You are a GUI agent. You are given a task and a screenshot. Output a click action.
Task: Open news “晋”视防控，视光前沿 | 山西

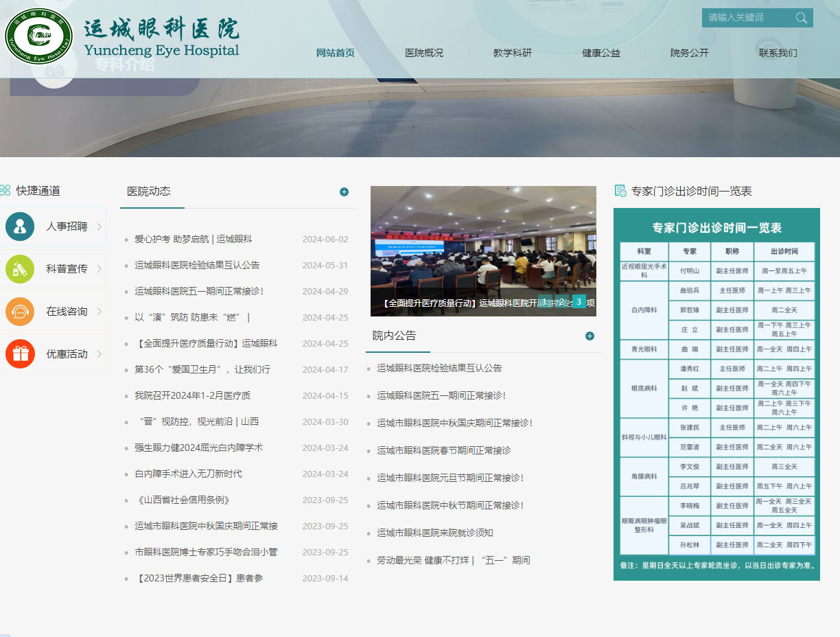197,422
